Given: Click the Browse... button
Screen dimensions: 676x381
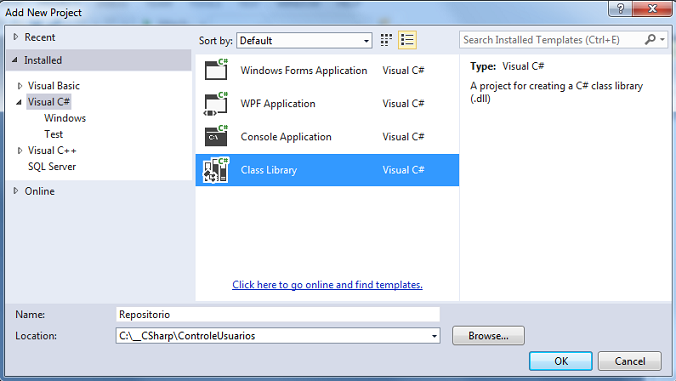Looking at the screenshot, I should [x=488, y=336].
